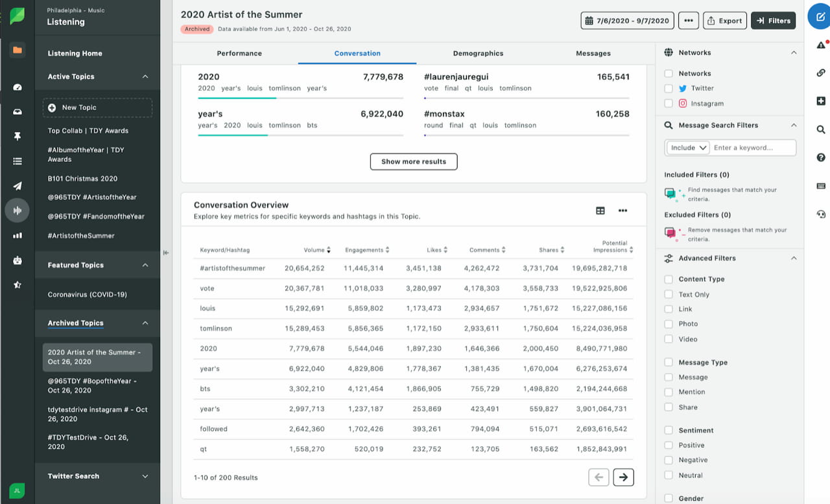Click the Show more results button
The height and width of the screenshot is (504, 830).
coord(414,161)
